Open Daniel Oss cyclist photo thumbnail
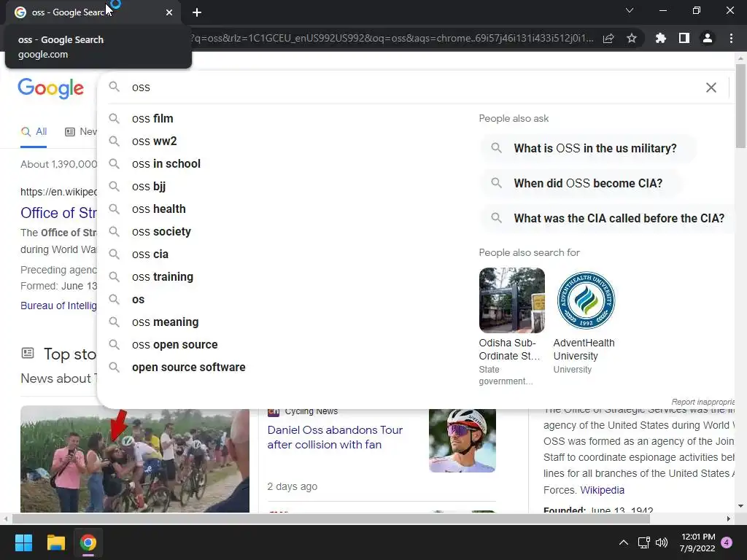This screenshot has height=560, width=747. (462, 440)
